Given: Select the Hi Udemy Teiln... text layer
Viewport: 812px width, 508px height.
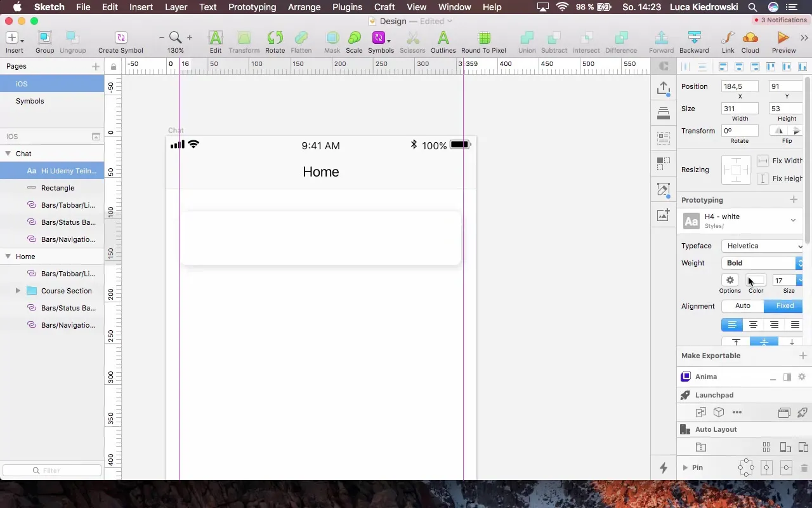Looking at the screenshot, I should tap(52, 171).
